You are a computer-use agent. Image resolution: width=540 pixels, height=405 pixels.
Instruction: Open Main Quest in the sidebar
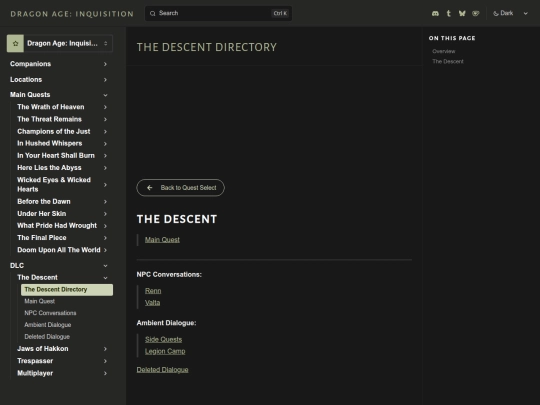tap(40, 301)
